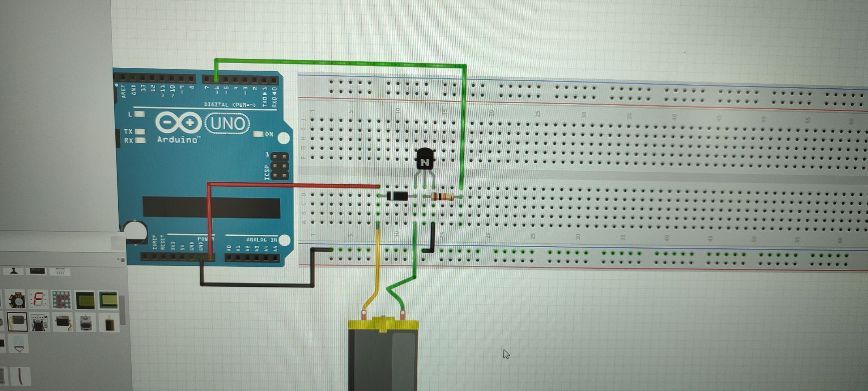This screenshot has height=391, width=868.
Task: Select the stepper motor component
Action: tap(85, 322)
